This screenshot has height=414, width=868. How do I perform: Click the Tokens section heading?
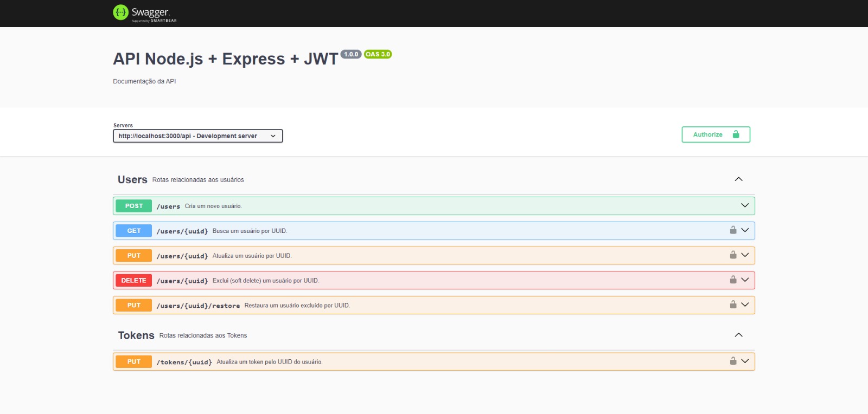tap(136, 335)
